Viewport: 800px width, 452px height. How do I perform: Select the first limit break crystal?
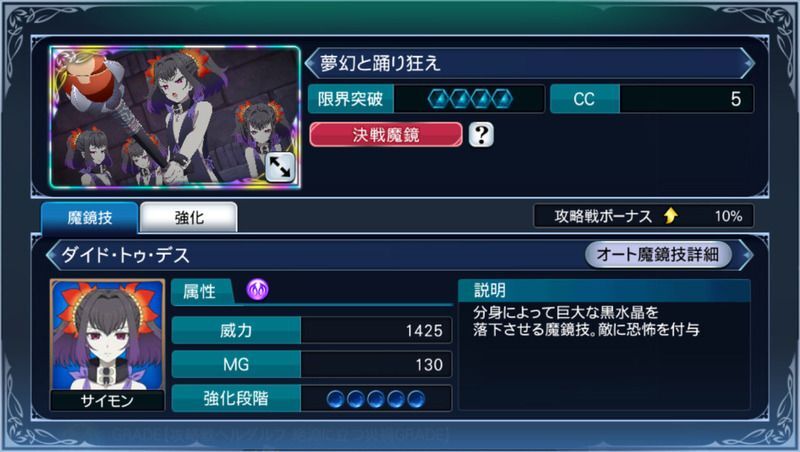(x=438, y=99)
